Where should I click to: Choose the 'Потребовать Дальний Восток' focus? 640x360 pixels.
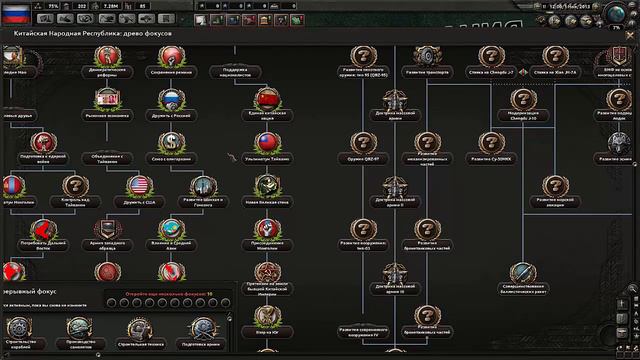tap(43, 230)
